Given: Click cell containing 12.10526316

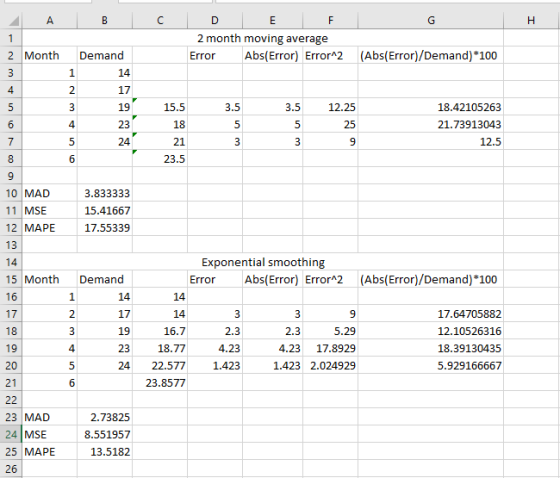Looking at the screenshot, I should tap(431, 331).
